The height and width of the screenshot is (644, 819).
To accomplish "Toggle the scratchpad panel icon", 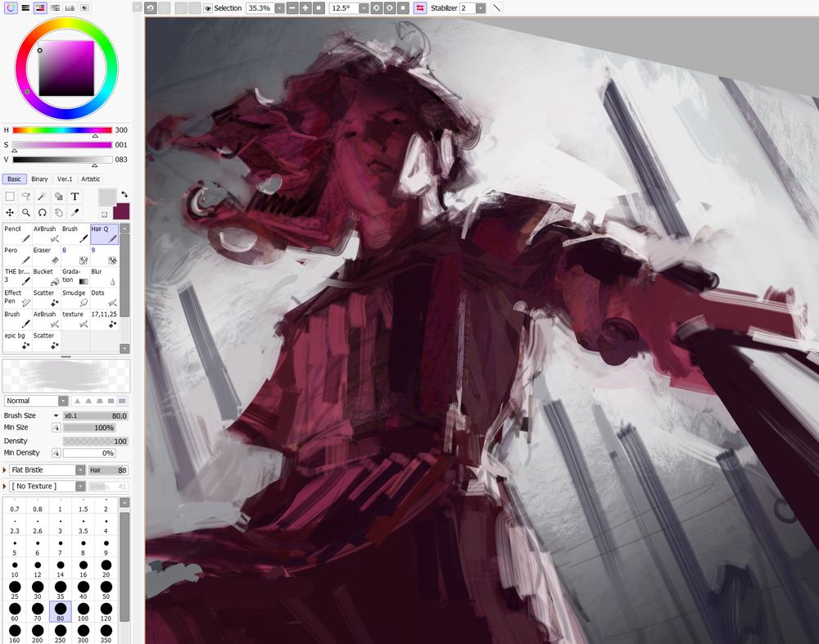I will point(84,8).
